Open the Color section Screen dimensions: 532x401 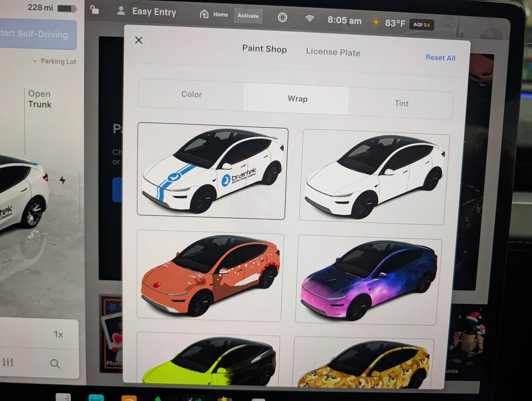pos(191,94)
